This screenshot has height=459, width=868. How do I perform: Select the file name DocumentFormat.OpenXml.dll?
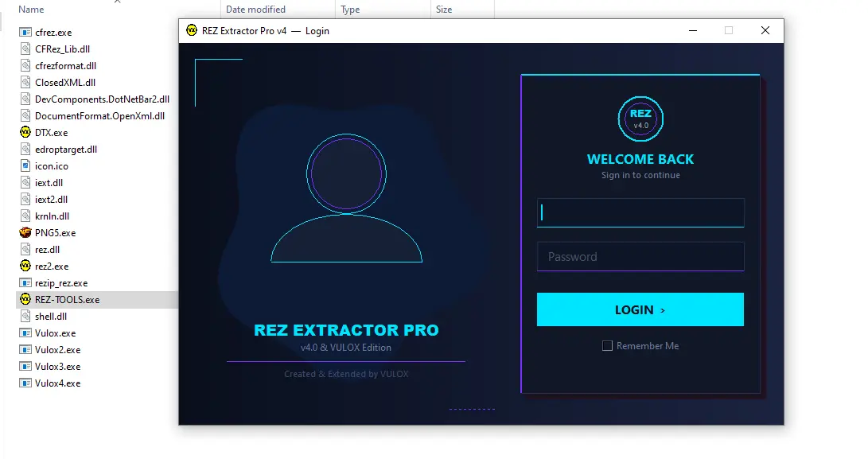99,115
